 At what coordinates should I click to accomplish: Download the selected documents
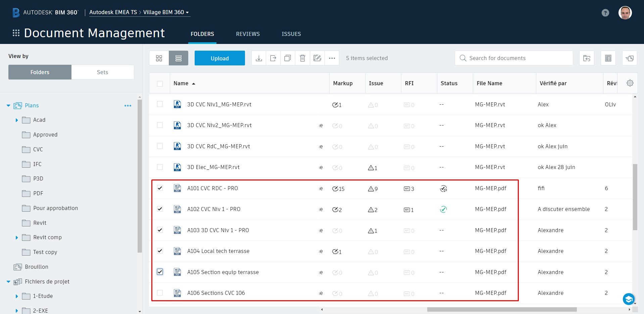tap(259, 58)
